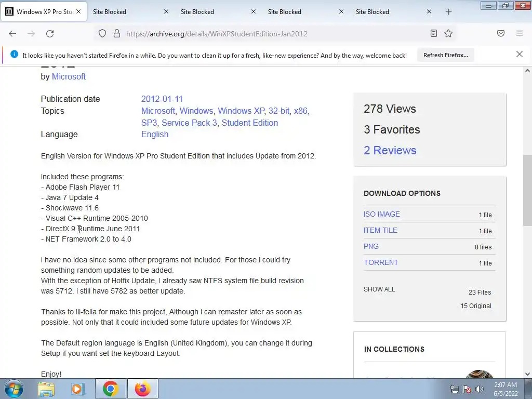Click the 2012-01-11 publication date link
The width and height of the screenshot is (532, 399).
pos(162,99)
